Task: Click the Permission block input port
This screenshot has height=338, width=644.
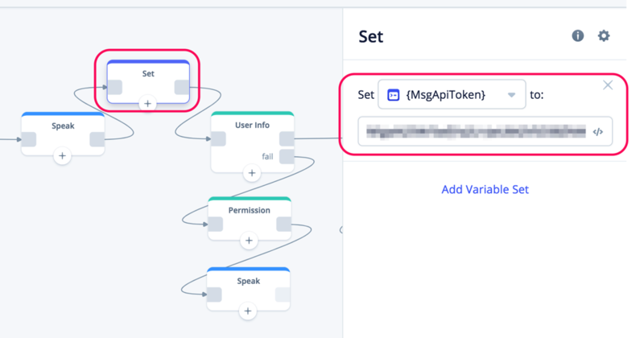Action: pyautogui.click(x=215, y=225)
